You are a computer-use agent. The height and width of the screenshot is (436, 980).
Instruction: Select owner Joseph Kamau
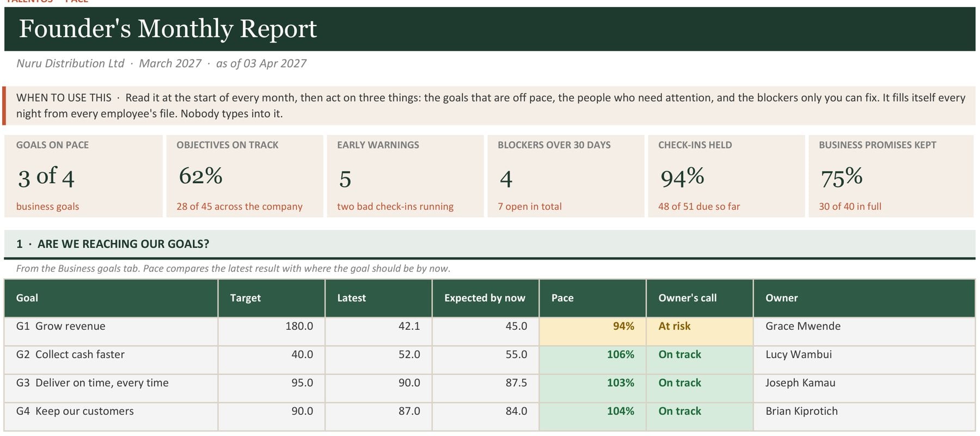tap(864, 388)
